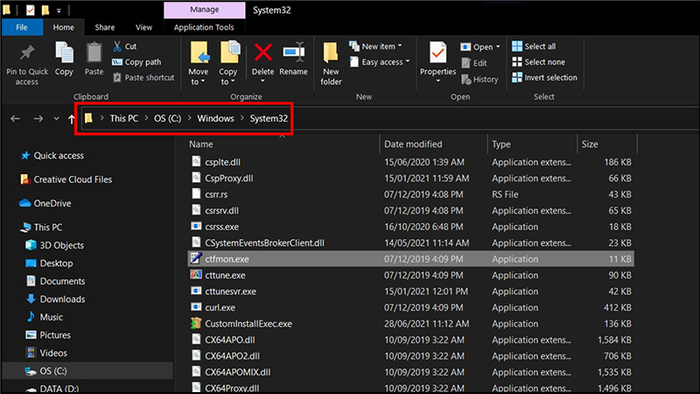
Task: Click Select all in Select group
Action: (x=534, y=46)
